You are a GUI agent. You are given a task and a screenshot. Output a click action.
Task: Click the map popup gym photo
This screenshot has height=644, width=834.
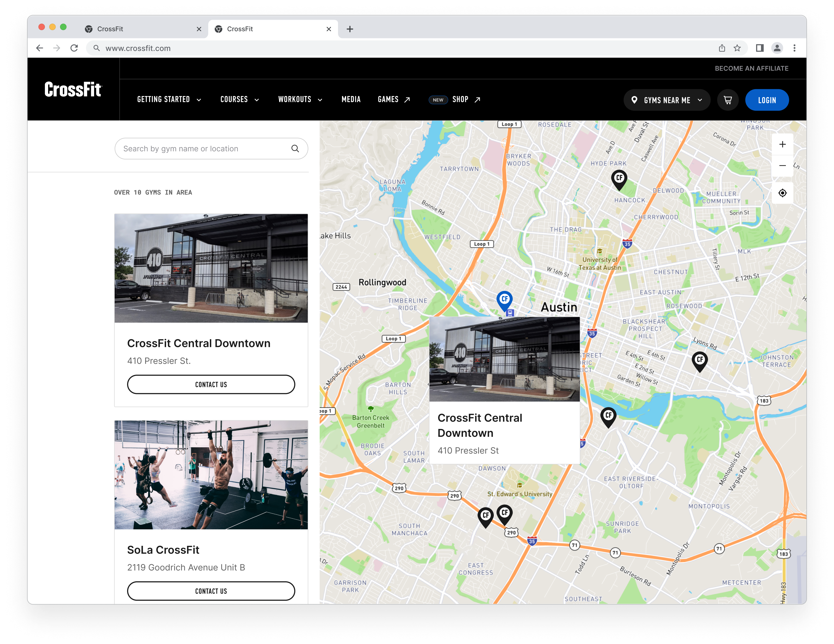point(504,359)
